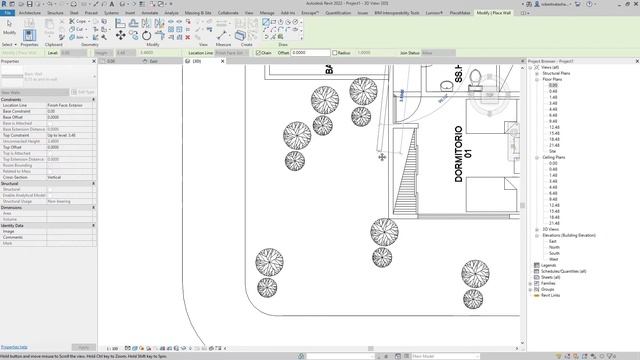The height and width of the screenshot is (360, 640).
Task: Click the red Delete X icon
Action: pos(188,37)
